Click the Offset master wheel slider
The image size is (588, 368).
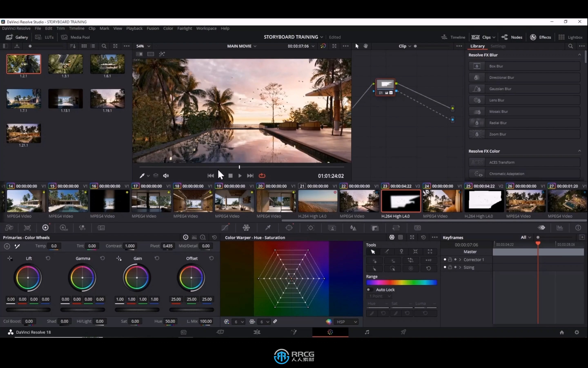pyautogui.click(x=192, y=310)
